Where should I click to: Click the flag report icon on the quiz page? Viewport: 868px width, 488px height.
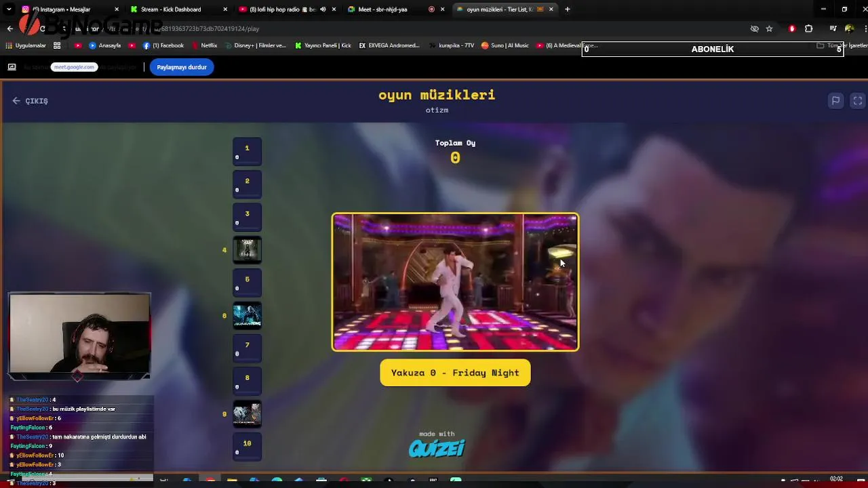point(835,100)
